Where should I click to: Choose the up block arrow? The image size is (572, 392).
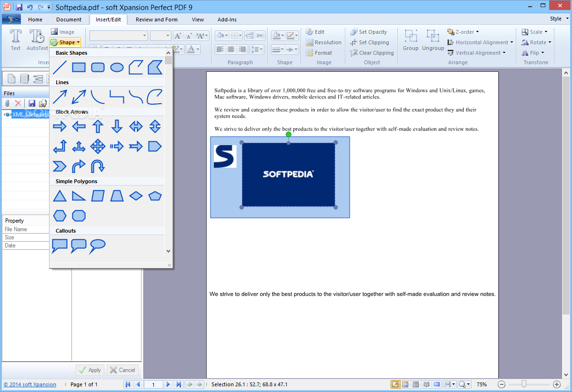98,127
